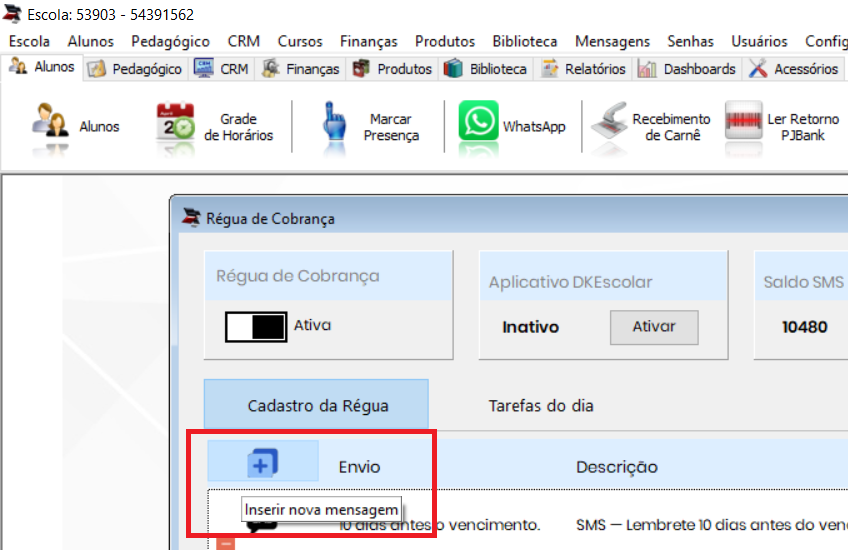The width and height of the screenshot is (848, 550).
Task: Switch to the Biblioteca ribbon tab
Action: (x=486, y=69)
